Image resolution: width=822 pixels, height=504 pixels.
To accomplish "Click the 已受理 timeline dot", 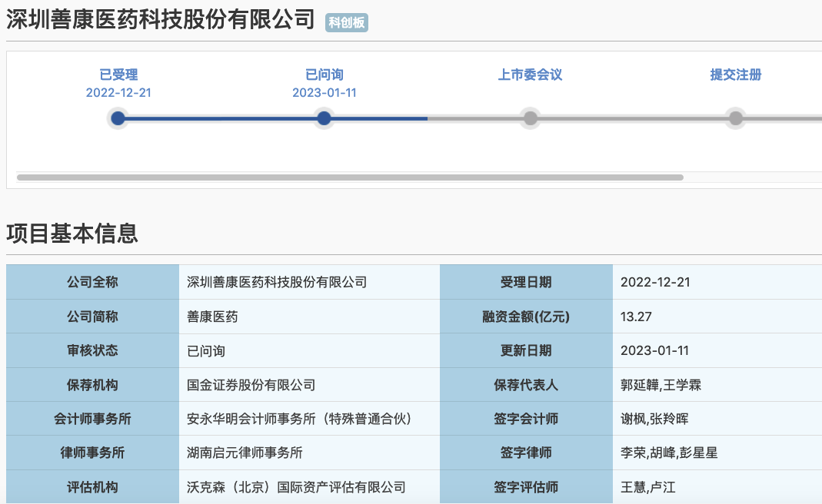I will click(118, 118).
